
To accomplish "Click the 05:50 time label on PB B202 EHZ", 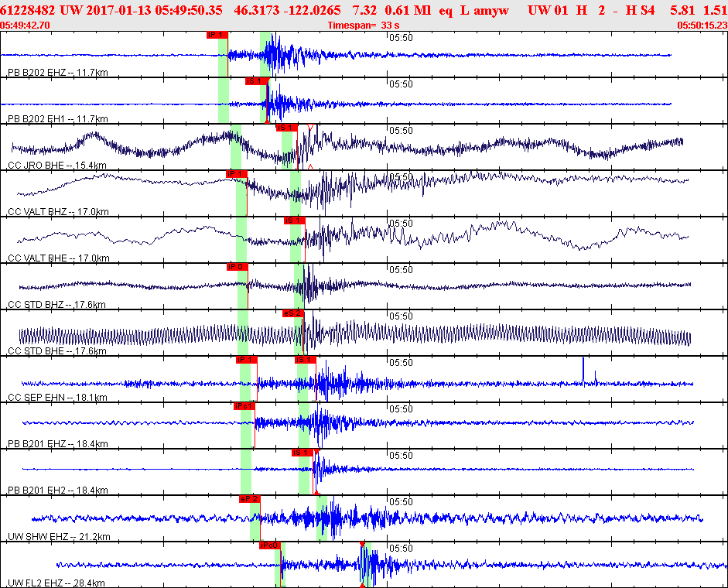I will point(402,38).
